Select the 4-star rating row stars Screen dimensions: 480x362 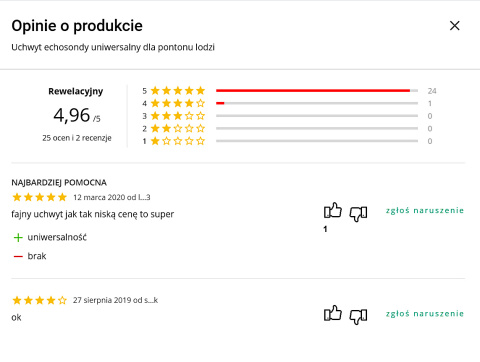178,103
